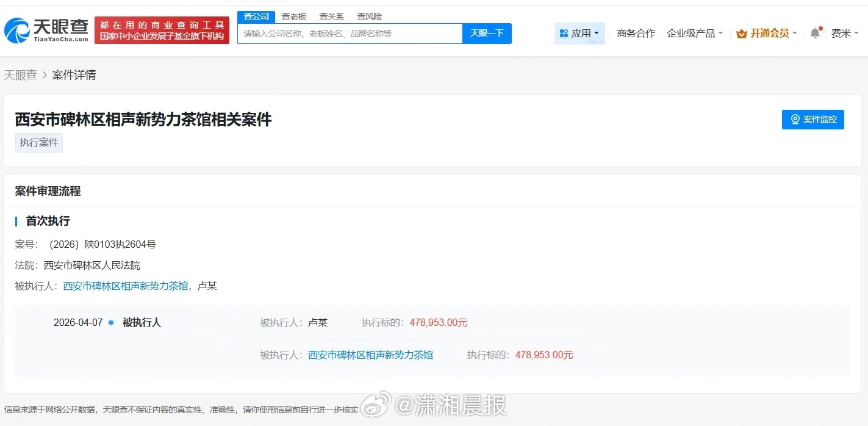Image resolution: width=868 pixels, height=426 pixels.
Task: Expand the 企业级产品 dropdown
Action: coord(694,34)
